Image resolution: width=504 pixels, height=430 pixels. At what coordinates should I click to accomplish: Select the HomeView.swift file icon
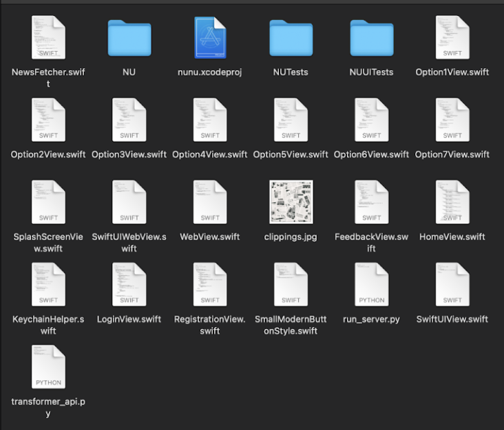pyautogui.click(x=452, y=202)
